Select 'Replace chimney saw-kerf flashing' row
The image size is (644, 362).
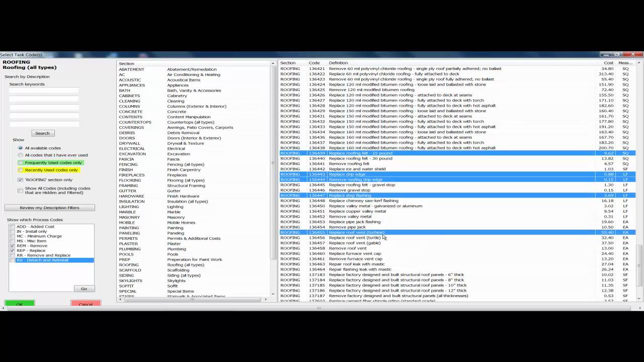457,201
